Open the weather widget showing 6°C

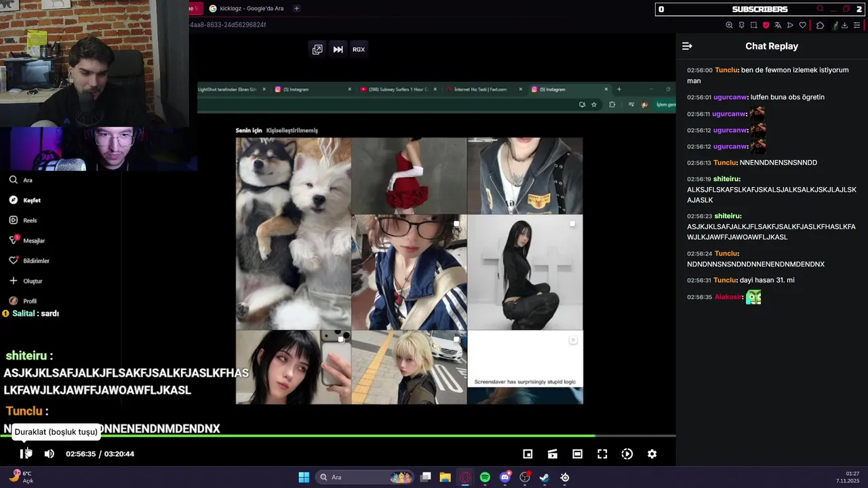[x=20, y=477]
